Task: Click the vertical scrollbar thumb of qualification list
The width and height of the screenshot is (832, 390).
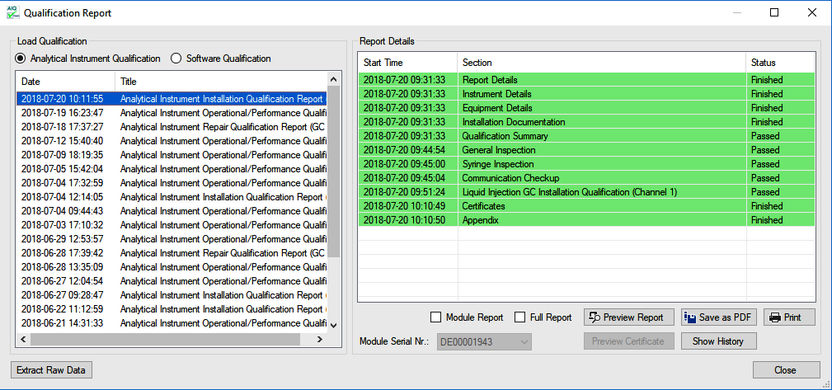Action: [x=334, y=172]
